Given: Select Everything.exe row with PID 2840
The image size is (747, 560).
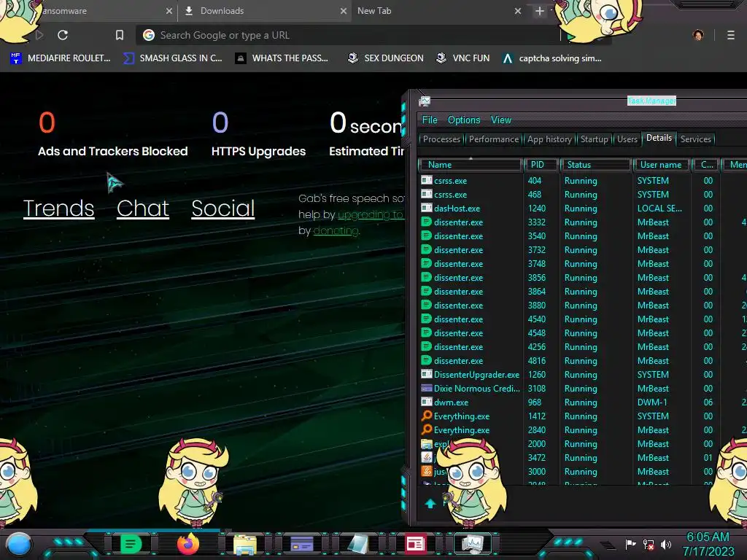Looking at the screenshot, I should click(x=581, y=430).
